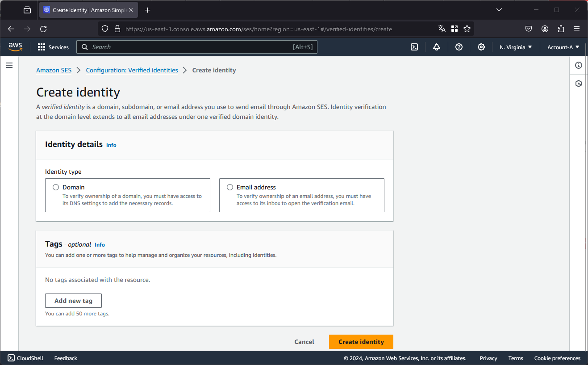
Task: Focus the AWS search field
Action: 197,47
